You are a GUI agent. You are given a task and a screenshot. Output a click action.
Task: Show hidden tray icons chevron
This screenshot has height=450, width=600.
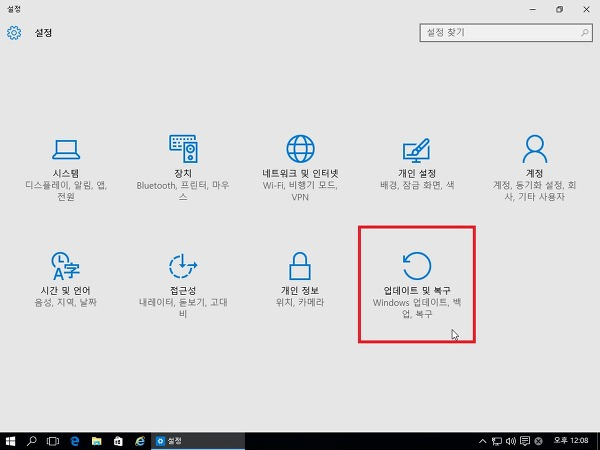point(483,441)
